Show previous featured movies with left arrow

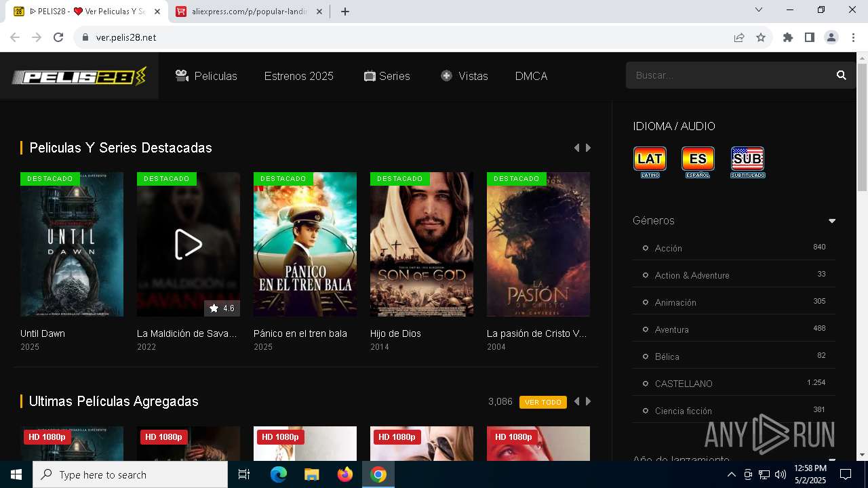pos(576,148)
